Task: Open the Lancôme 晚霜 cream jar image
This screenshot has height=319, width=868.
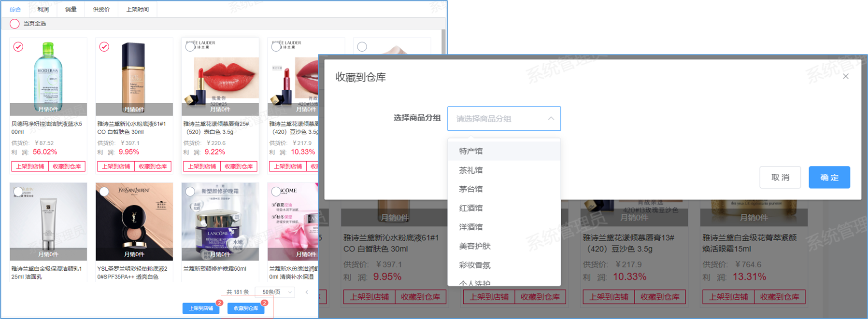Action: click(220, 221)
